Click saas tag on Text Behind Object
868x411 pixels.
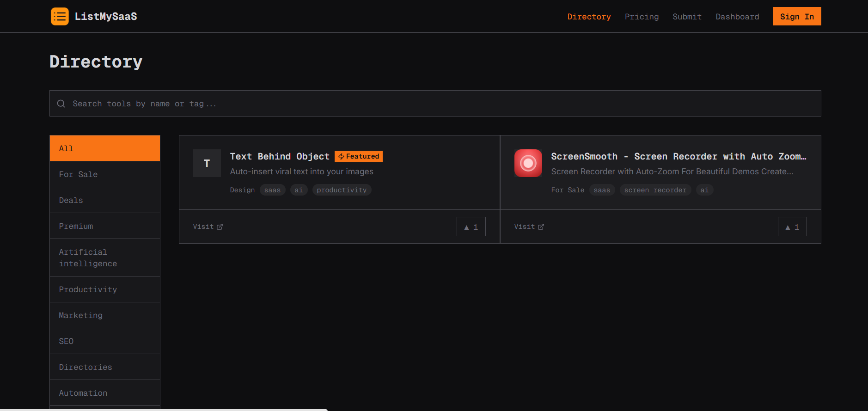click(x=272, y=190)
